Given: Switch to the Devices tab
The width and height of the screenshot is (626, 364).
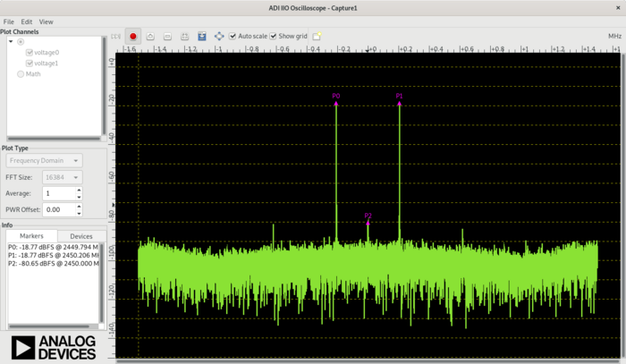Looking at the screenshot, I should click(x=80, y=236).
